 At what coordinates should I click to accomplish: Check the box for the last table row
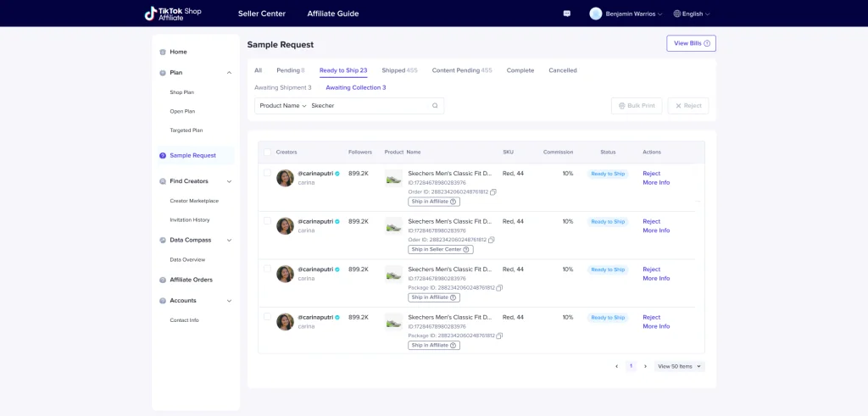[267, 316]
